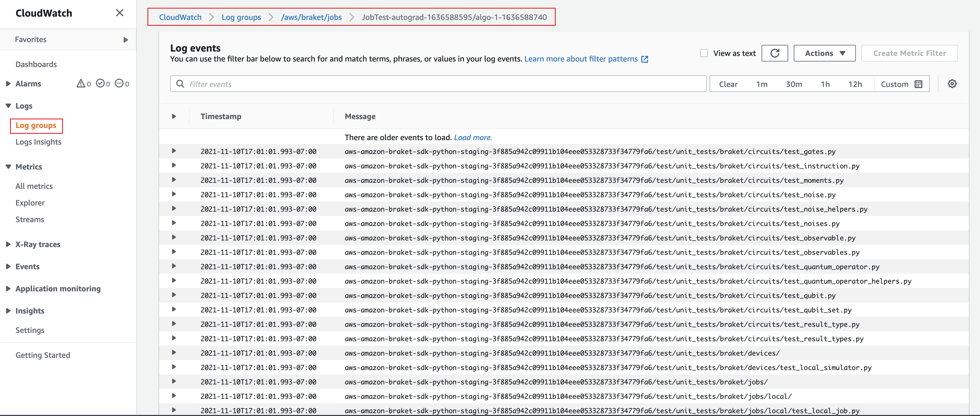Expand the first test_gates.py log event
Image resolution: width=980 pixels, height=416 pixels.
174,151
